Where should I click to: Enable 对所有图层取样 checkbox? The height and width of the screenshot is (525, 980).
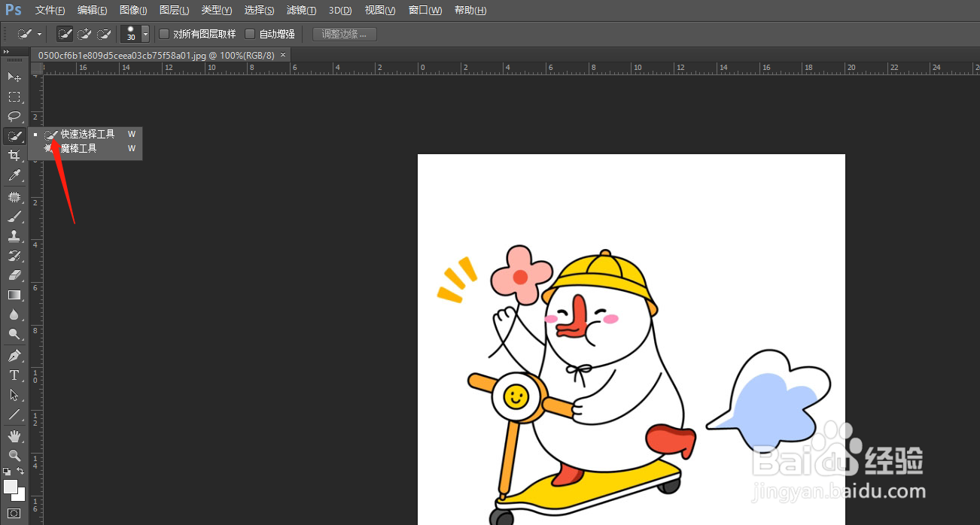164,34
